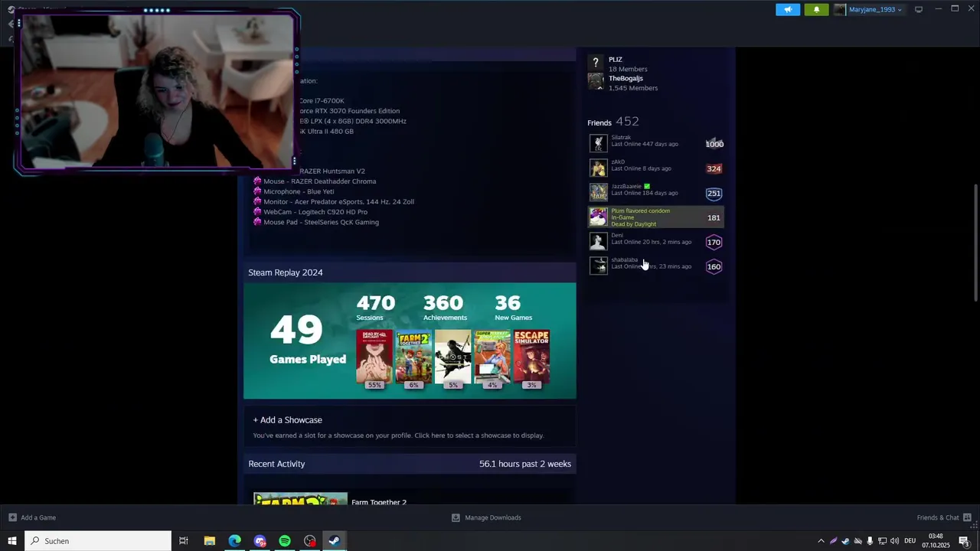Image resolution: width=980 pixels, height=551 pixels.
Task: Open Farm Together 2 recent activity entry
Action: (x=379, y=502)
